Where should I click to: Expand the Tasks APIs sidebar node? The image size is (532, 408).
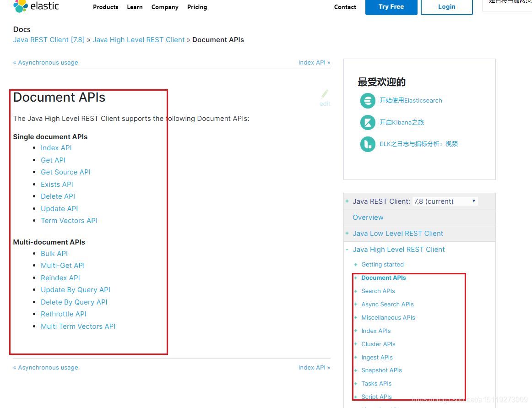pos(356,384)
